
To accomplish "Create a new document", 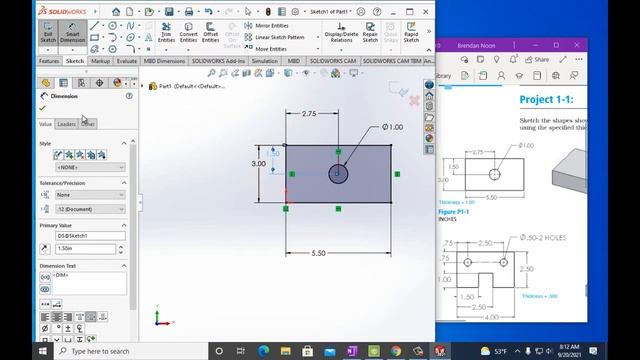I will [x=129, y=12].
